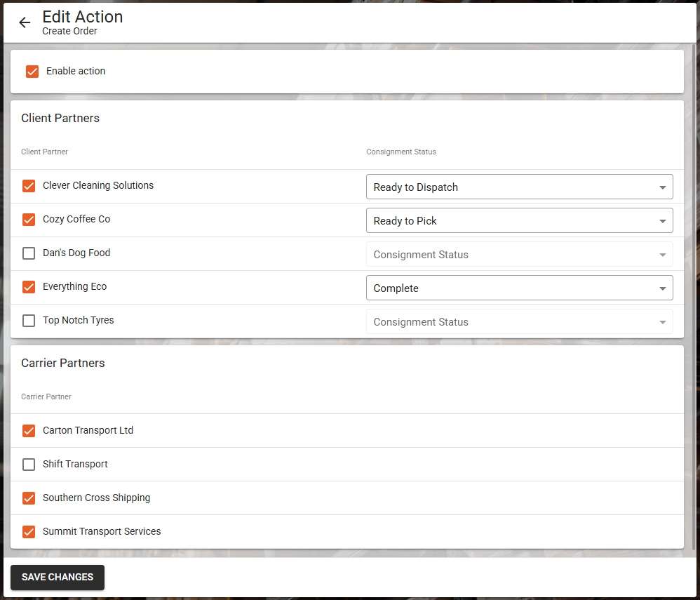The height and width of the screenshot is (600, 700).
Task: Click dropdown arrow for Dan's Dog Food status
Action: point(662,255)
